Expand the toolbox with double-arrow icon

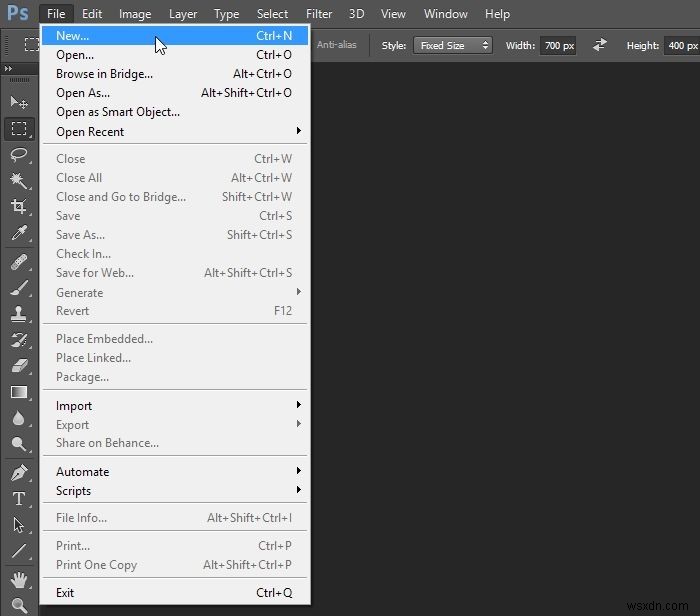[x=8, y=68]
